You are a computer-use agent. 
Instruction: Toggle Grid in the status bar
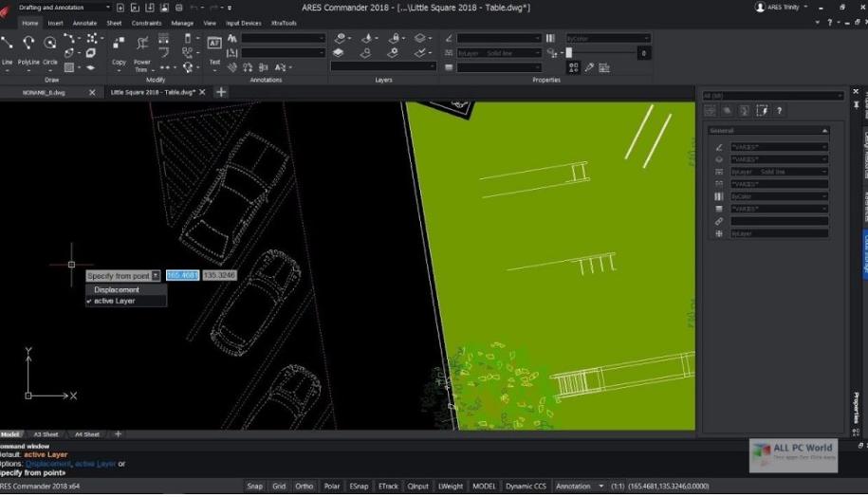pos(279,486)
